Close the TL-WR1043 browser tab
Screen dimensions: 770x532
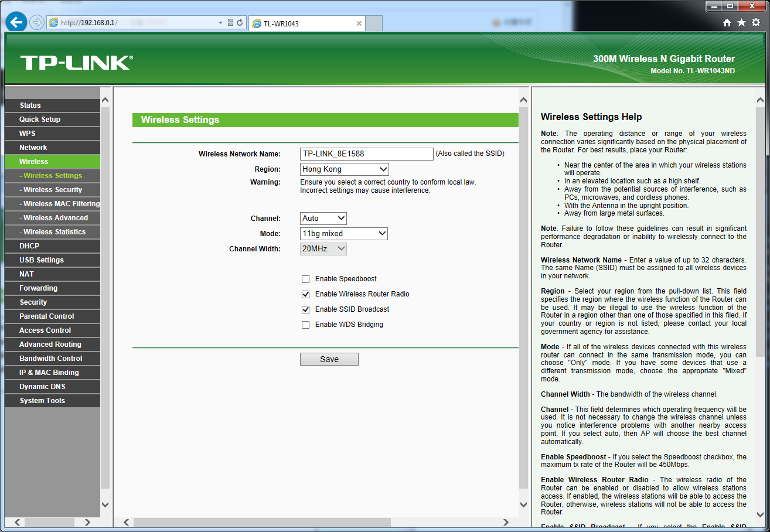click(x=359, y=23)
